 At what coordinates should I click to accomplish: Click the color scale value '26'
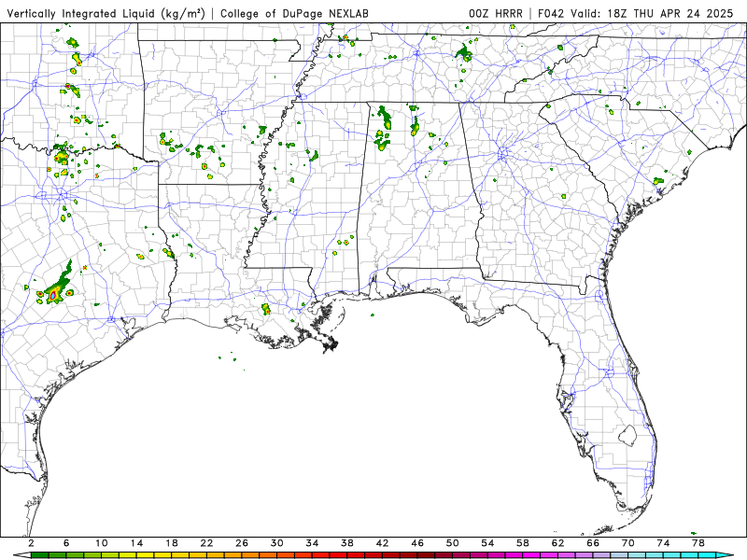click(242, 543)
